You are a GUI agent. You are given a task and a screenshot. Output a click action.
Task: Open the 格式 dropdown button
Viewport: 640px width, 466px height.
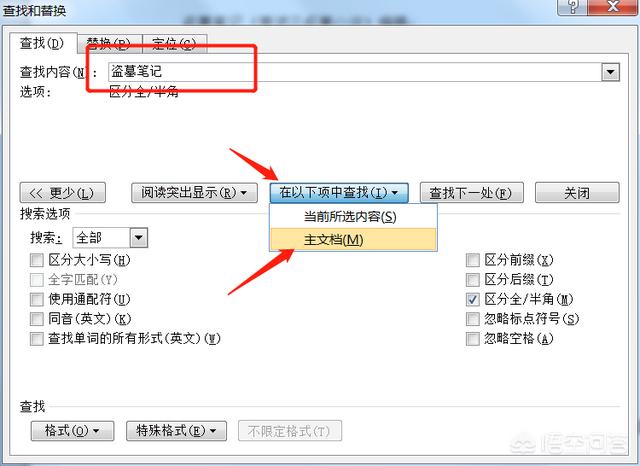coord(72,431)
